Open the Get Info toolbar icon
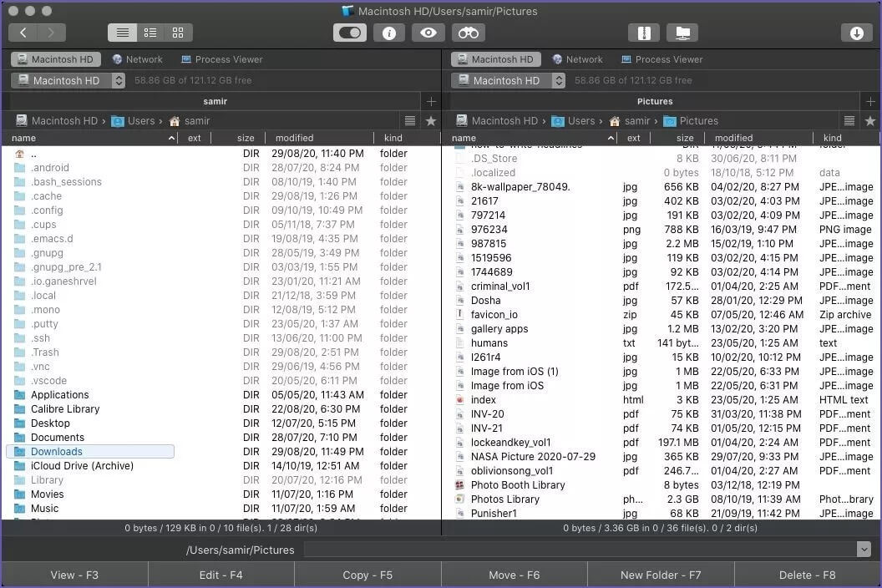Image resolution: width=882 pixels, height=588 pixels. (x=388, y=33)
